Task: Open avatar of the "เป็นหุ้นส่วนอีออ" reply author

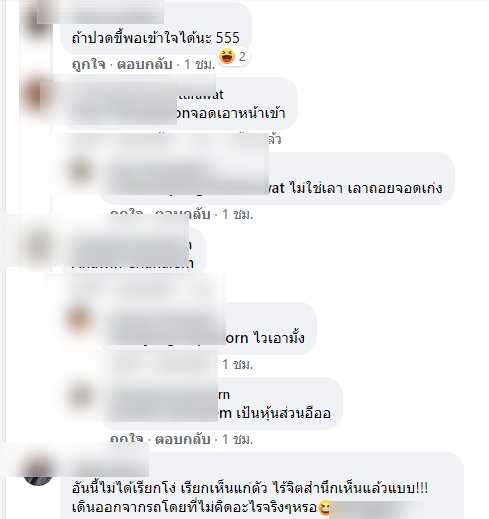Action: (x=80, y=396)
